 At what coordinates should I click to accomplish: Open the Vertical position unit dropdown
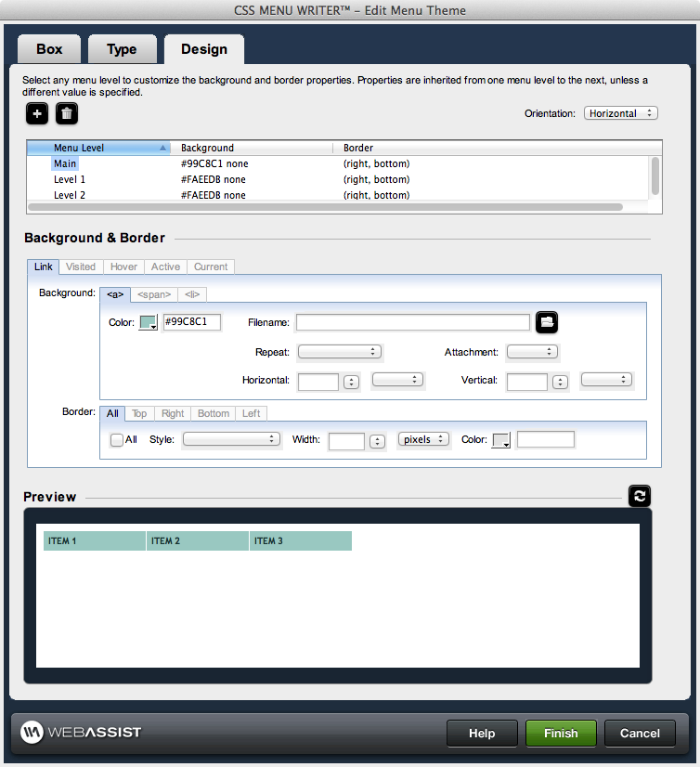click(606, 380)
